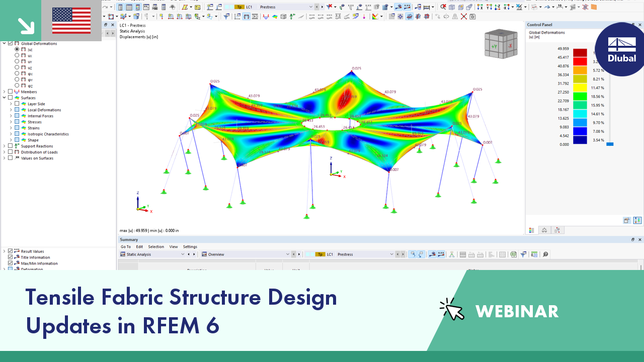The image size is (644, 362).
Task: Open the View menu in Summary
Action: [174, 247]
